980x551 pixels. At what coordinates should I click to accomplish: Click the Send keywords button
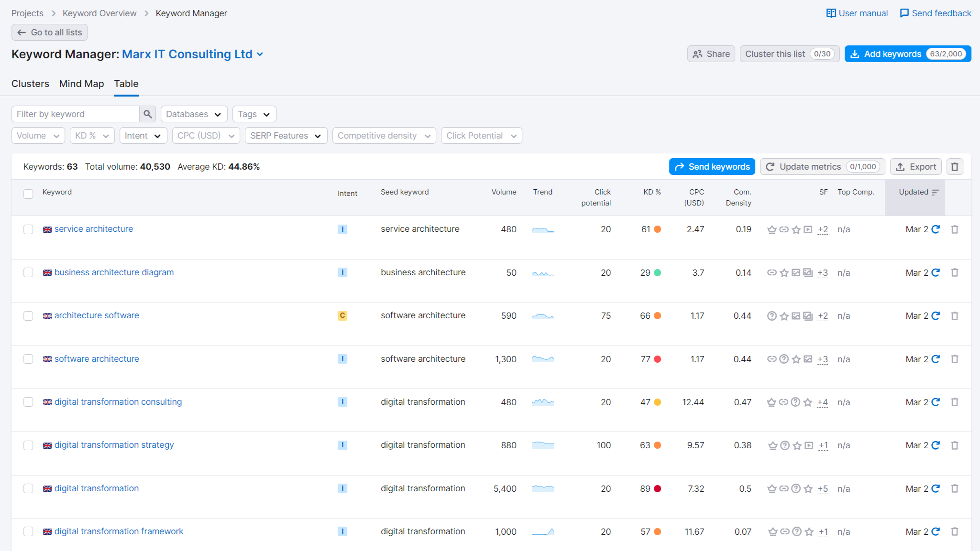pyautogui.click(x=712, y=166)
